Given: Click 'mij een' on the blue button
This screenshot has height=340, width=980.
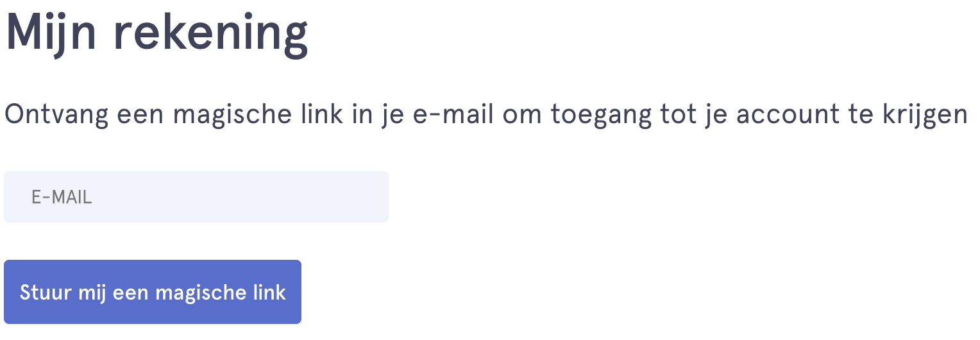Looking at the screenshot, I should tap(113, 293).
